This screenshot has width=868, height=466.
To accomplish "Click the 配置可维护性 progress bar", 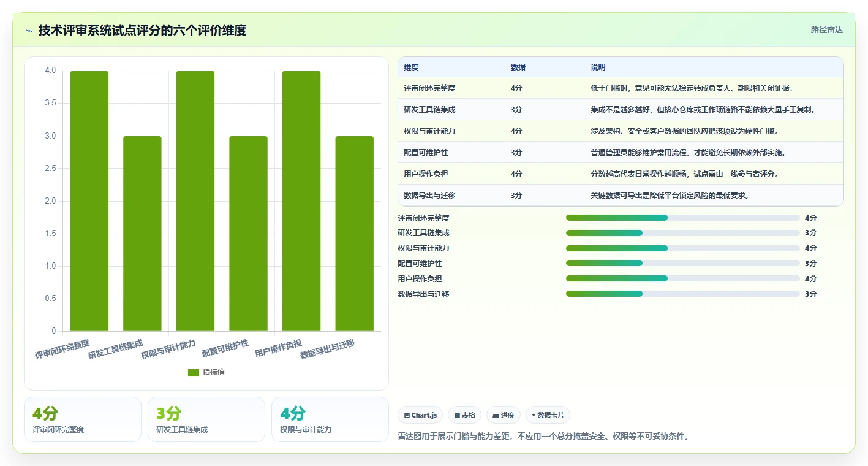I will pyautogui.click(x=683, y=264).
